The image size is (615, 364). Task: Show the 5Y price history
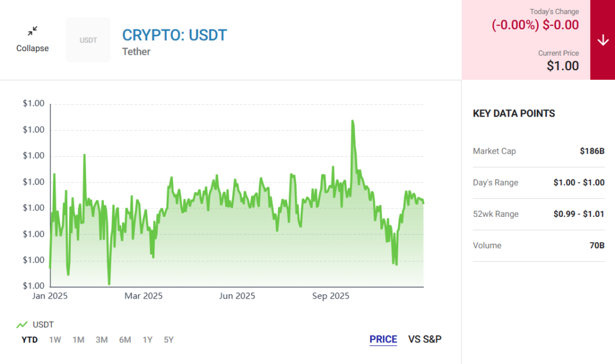coord(169,340)
